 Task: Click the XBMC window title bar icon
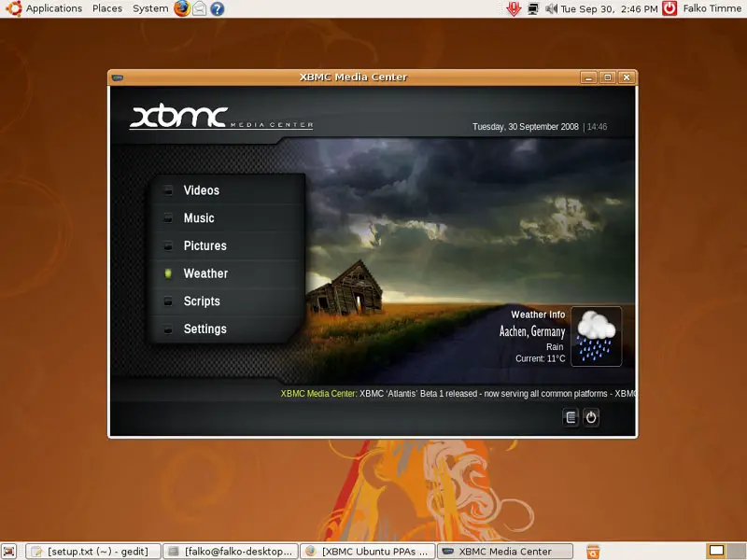click(x=118, y=77)
